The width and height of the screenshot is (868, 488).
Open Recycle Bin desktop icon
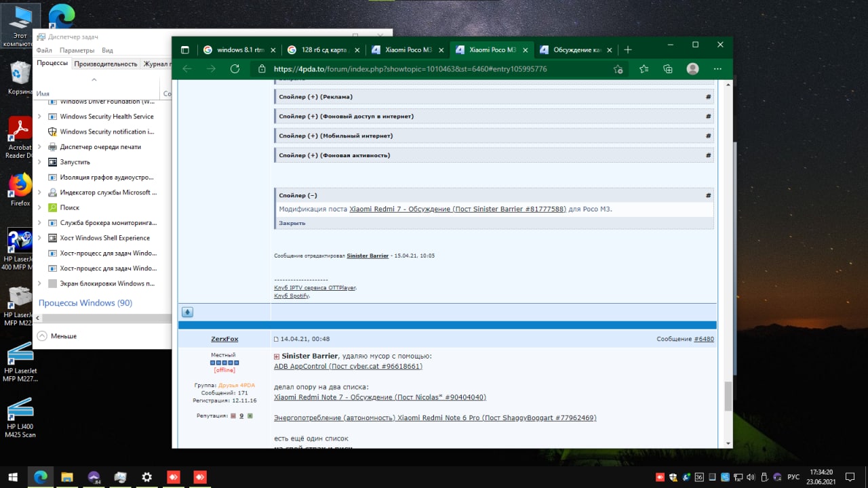pyautogui.click(x=20, y=79)
